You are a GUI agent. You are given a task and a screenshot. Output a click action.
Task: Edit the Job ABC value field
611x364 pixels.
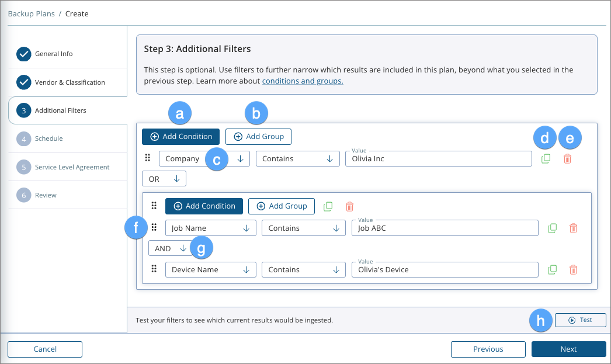click(x=445, y=228)
